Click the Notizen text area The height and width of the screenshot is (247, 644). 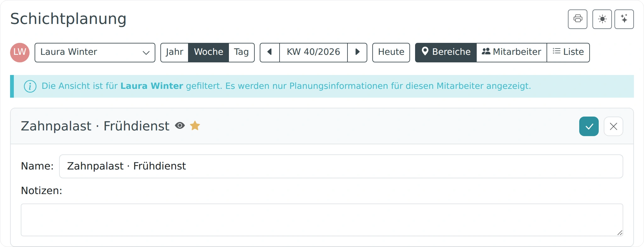322,220
